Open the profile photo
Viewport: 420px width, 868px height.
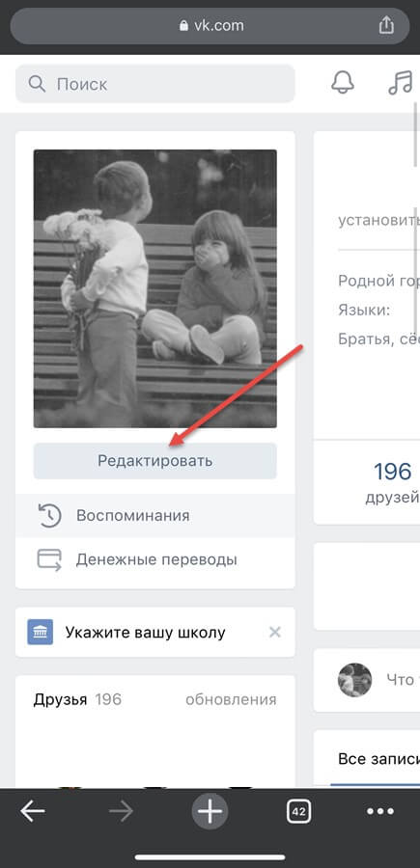click(155, 288)
